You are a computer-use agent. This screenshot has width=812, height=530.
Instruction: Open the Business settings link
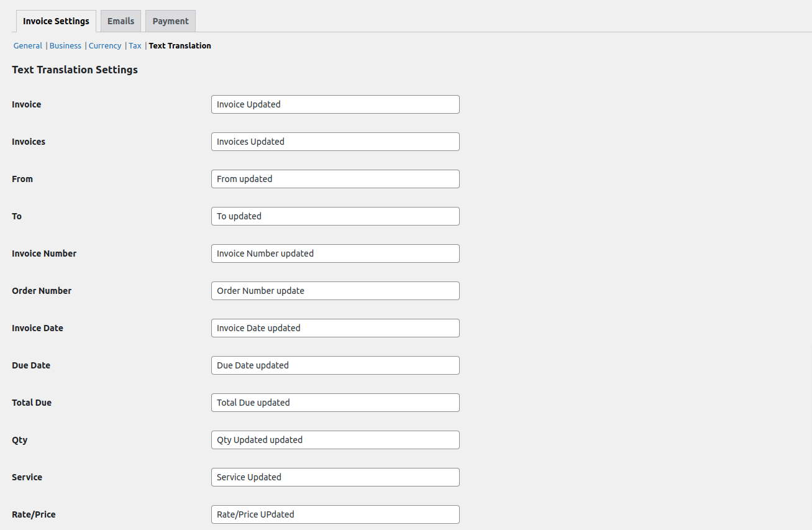(65, 45)
